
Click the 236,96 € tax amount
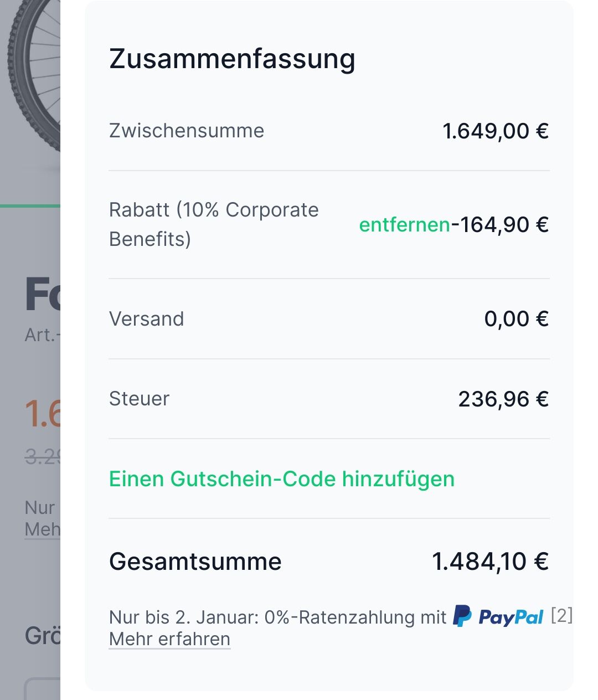(503, 399)
